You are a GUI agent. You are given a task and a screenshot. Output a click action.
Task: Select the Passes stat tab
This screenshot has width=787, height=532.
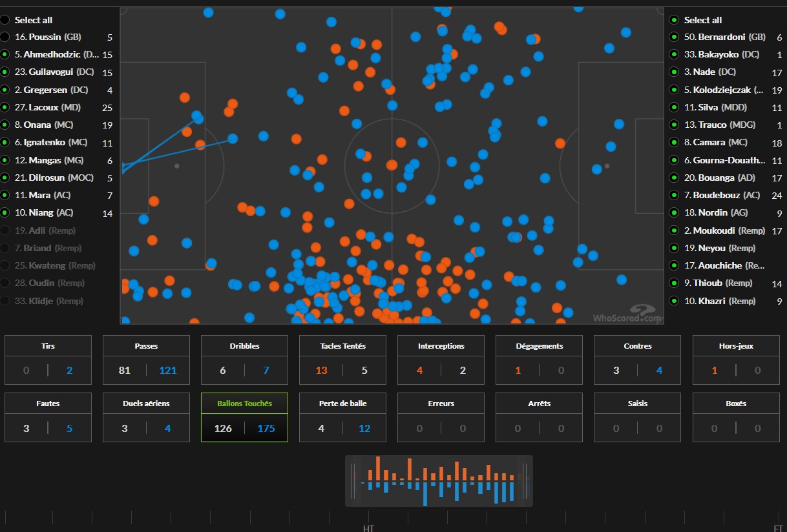pyautogui.click(x=146, y=360)
